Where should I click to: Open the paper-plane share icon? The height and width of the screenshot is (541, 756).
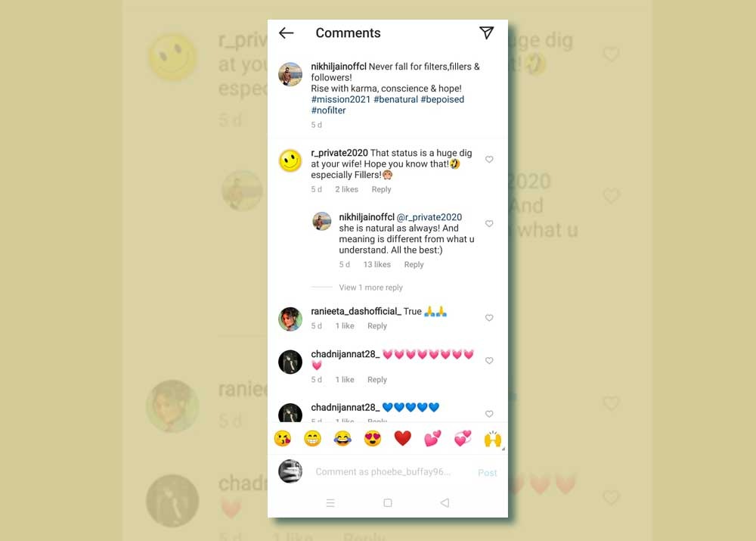(486, 33)
